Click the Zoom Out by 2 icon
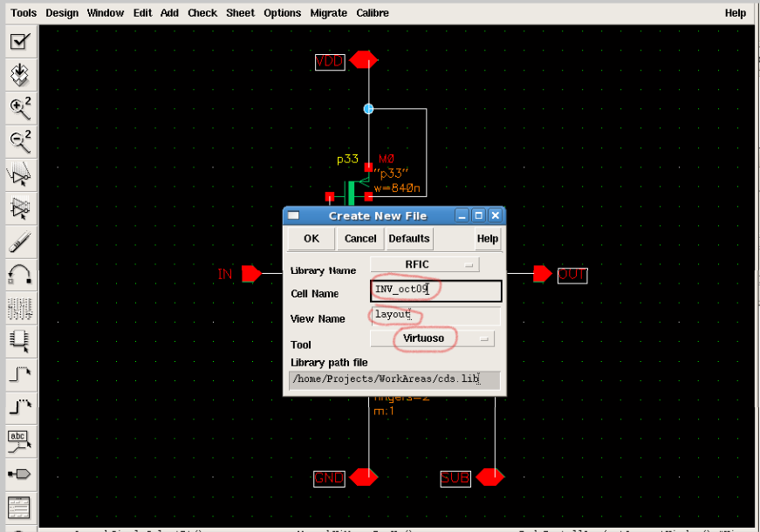The width and height of the screenshot is (760, 532). pyautogui.click(x=20, y=141)
